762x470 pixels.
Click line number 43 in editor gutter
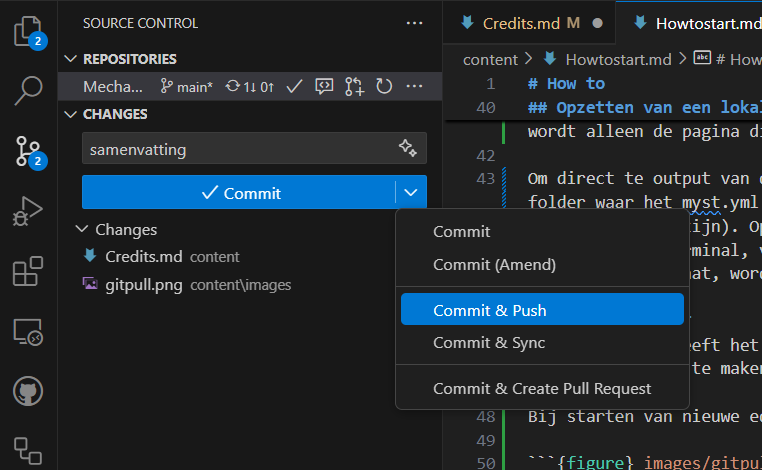(485, 179)
